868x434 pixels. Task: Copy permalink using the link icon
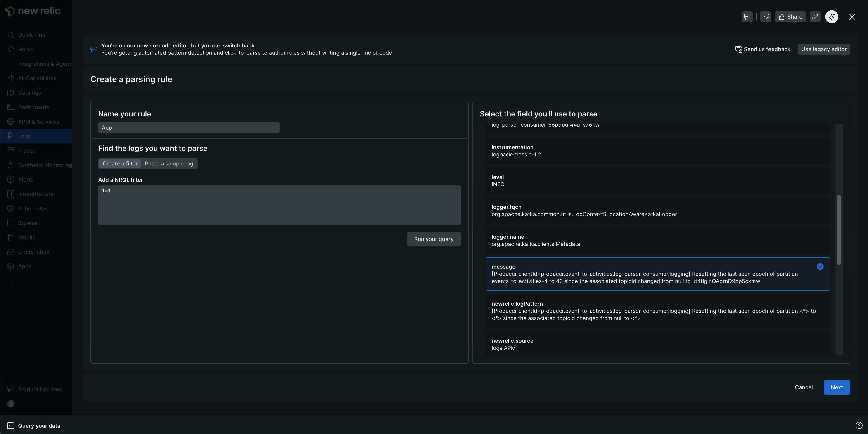point(815,17)
